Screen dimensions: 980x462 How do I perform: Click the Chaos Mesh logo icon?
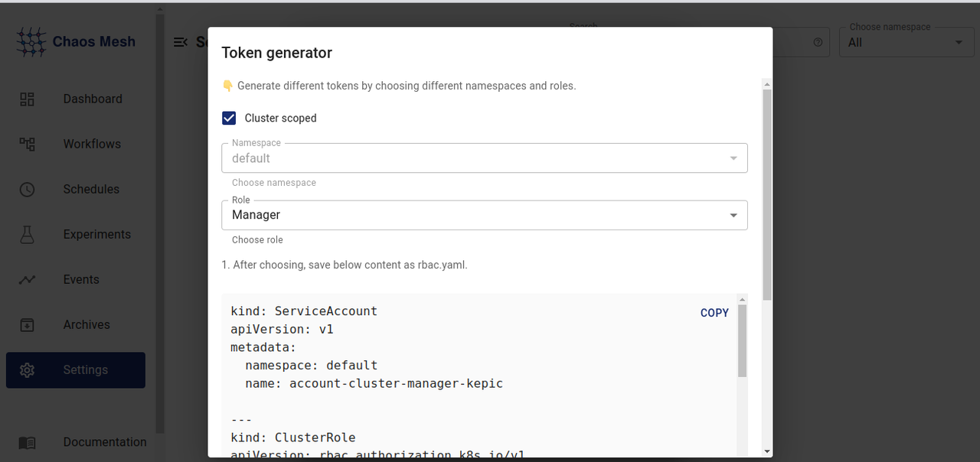click(31, 42)
